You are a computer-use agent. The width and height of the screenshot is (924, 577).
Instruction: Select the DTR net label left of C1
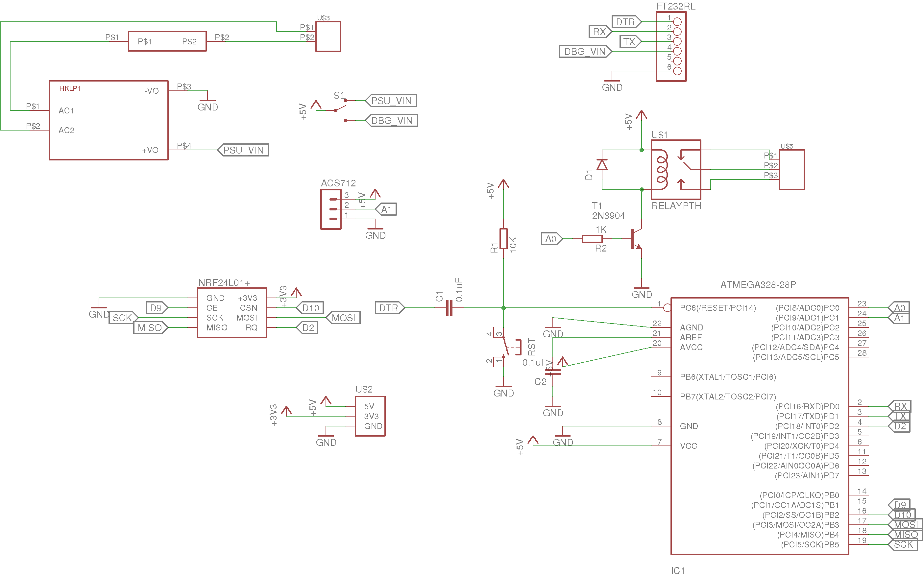coord(390,308)
